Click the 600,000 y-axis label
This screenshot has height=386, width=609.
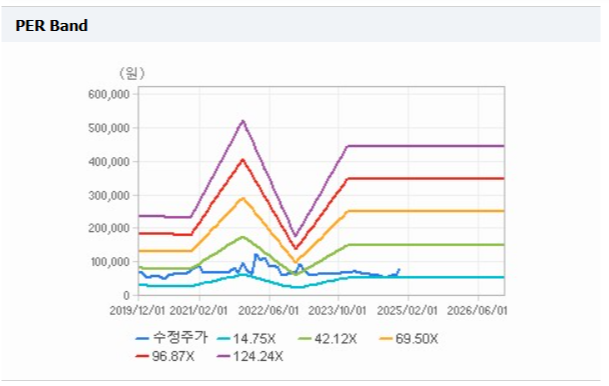tap(109, 94)
